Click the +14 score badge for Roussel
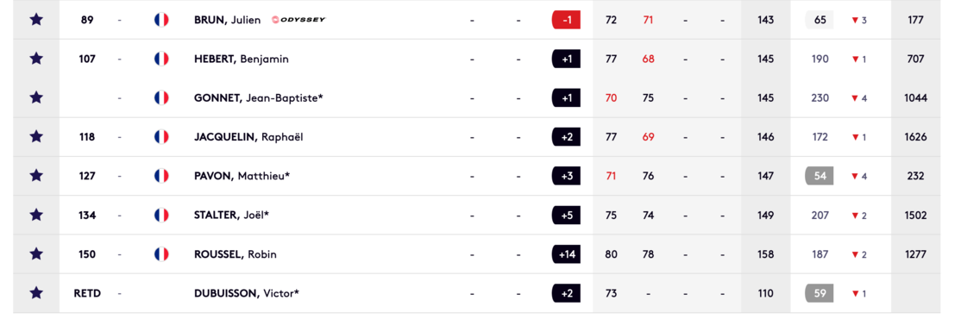The height and width of the screenshot is (319, 980). coord(566,254)
